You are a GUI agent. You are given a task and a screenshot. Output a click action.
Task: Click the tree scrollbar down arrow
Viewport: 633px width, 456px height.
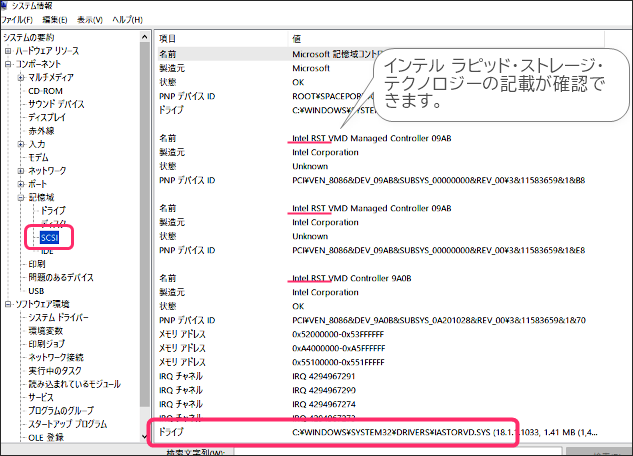pos(145,436)
